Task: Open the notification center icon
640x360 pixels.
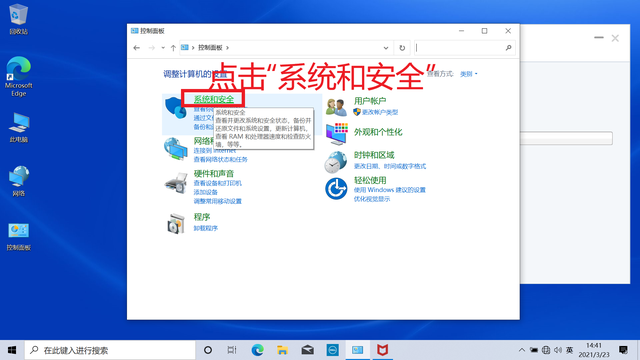Action: pyautogui.click(x=623, y=350)
